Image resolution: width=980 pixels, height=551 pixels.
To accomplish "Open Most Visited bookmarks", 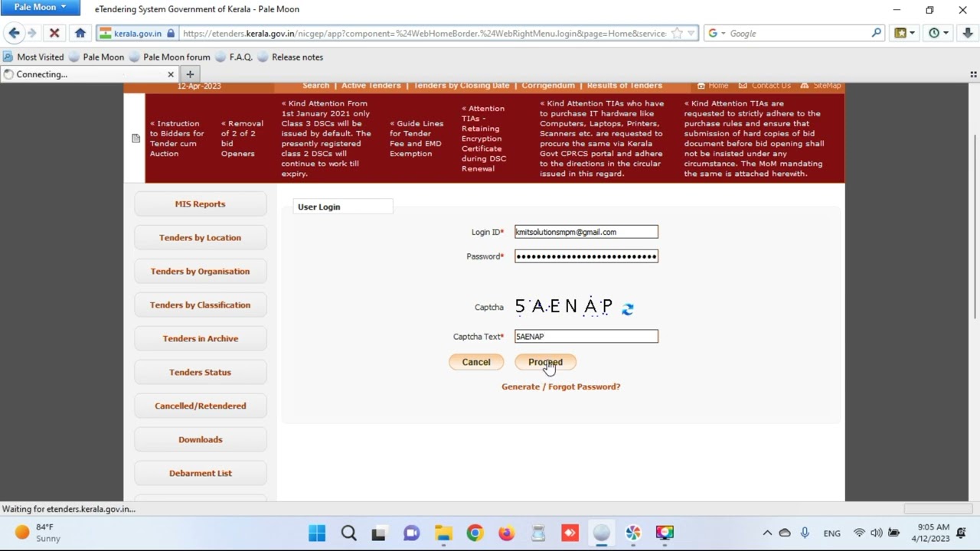I will click(x=34, y=57).
